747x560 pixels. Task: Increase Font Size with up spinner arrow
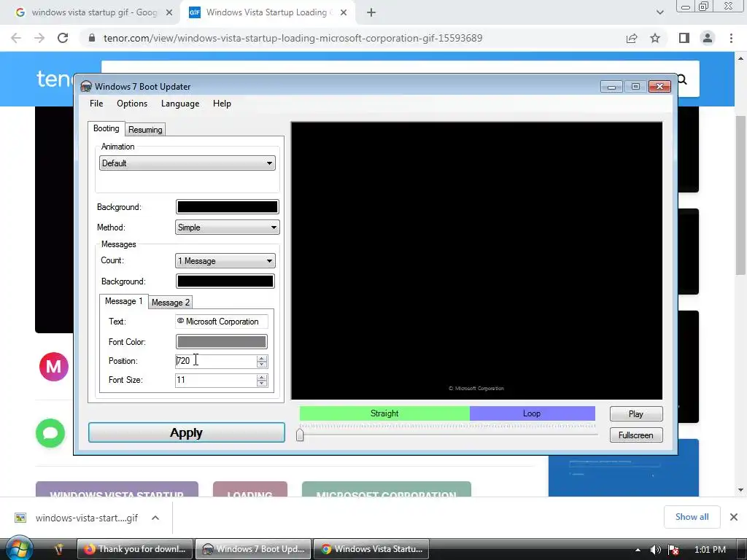tap(262, 377)
